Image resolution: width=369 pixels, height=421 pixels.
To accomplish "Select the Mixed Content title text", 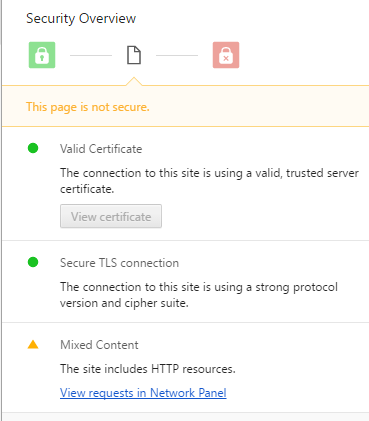I will (99, 345).
